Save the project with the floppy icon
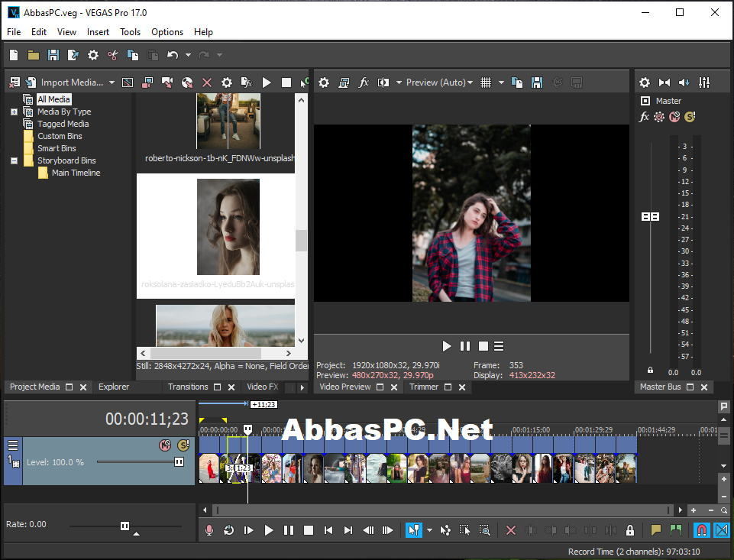The width and height of the screenshot is (734, 560). 53,55
